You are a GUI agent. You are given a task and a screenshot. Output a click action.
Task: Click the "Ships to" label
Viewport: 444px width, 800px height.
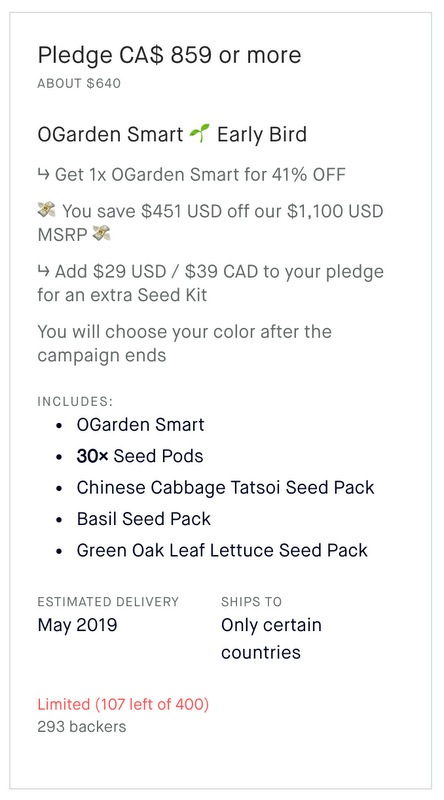[x=251, y=602]
